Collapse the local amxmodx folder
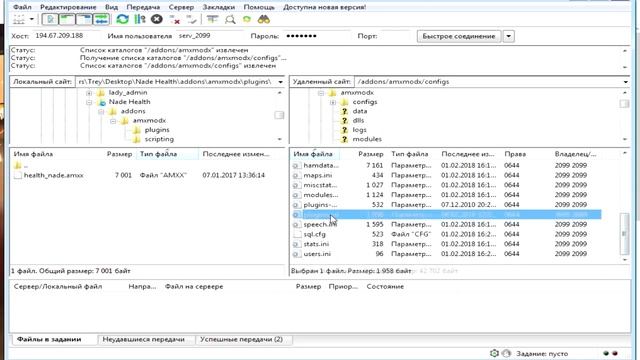The height and width of the screenshot is (360, 640). click(x=113, y=121)
